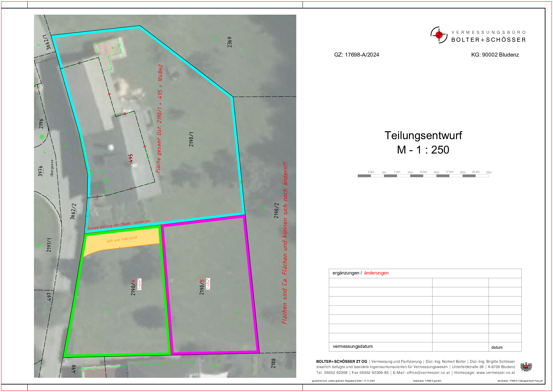Click Vermessung und Parifizierung text
The image size is (553, 392).
point(396,362)
